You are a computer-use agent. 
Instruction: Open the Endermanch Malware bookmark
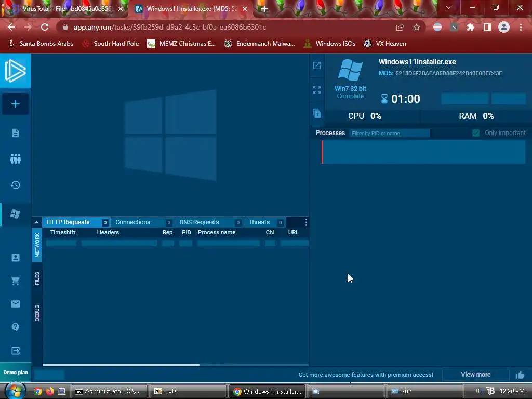coord(260,44)
